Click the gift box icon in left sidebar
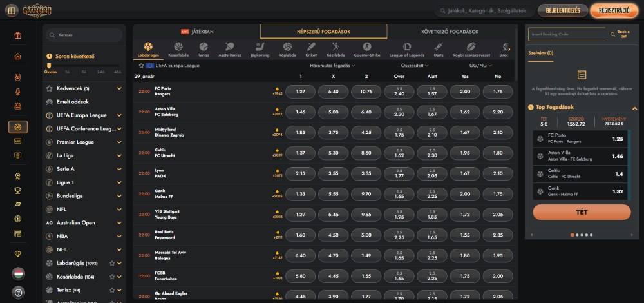The width and height of the screenshot is (644, 303). (18, 35)
